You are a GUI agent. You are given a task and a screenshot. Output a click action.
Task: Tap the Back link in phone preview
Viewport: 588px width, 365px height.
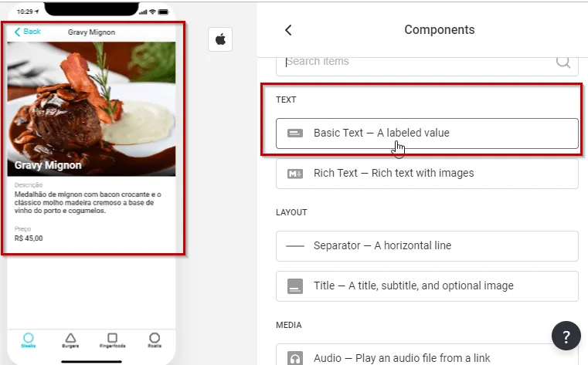tap(28, 32)
